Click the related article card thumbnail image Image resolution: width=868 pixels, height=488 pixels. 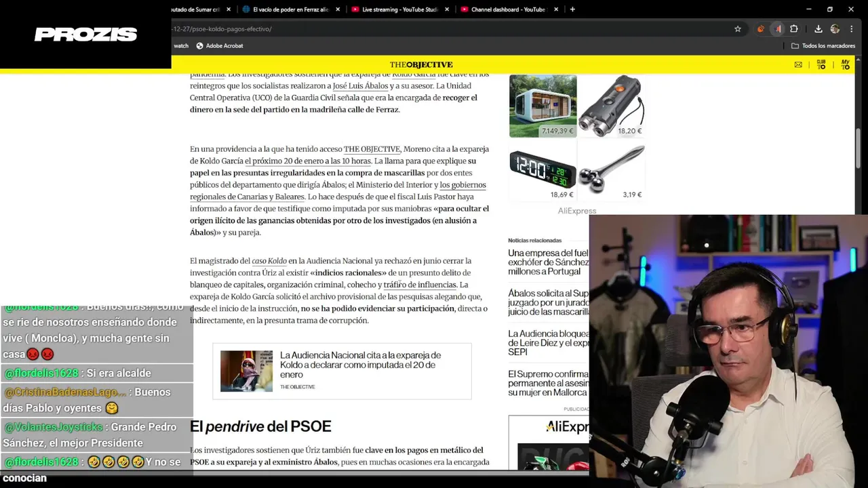click(246, 371)
